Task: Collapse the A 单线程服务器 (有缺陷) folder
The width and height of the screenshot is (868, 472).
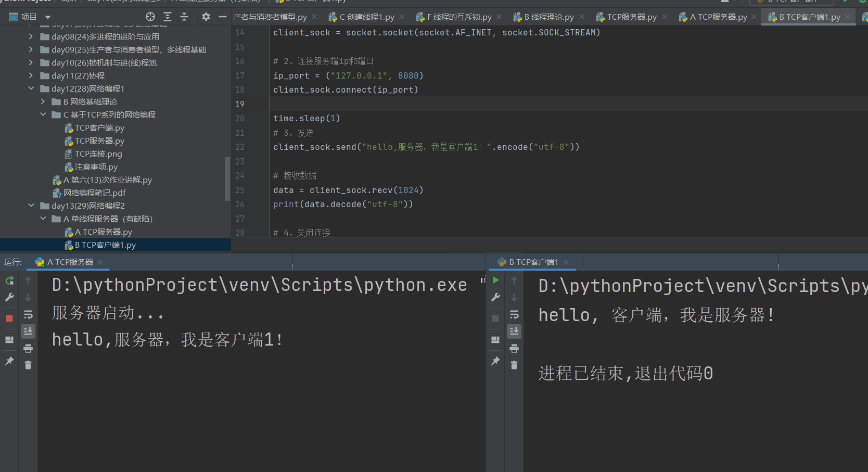Action: click(43, 219)
